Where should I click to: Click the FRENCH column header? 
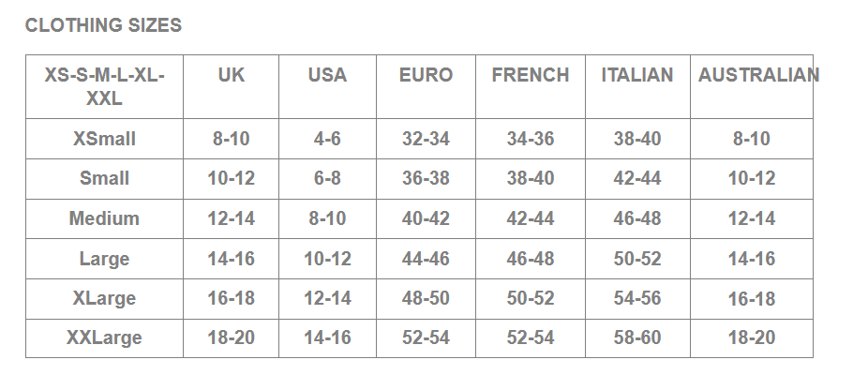531,75
